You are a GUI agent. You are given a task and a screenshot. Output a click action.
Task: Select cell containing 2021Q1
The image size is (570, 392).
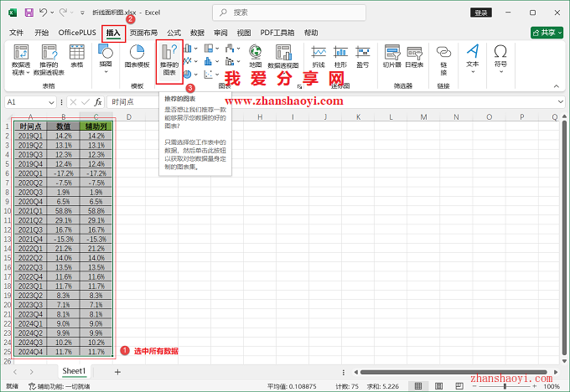tap(30, 211)
